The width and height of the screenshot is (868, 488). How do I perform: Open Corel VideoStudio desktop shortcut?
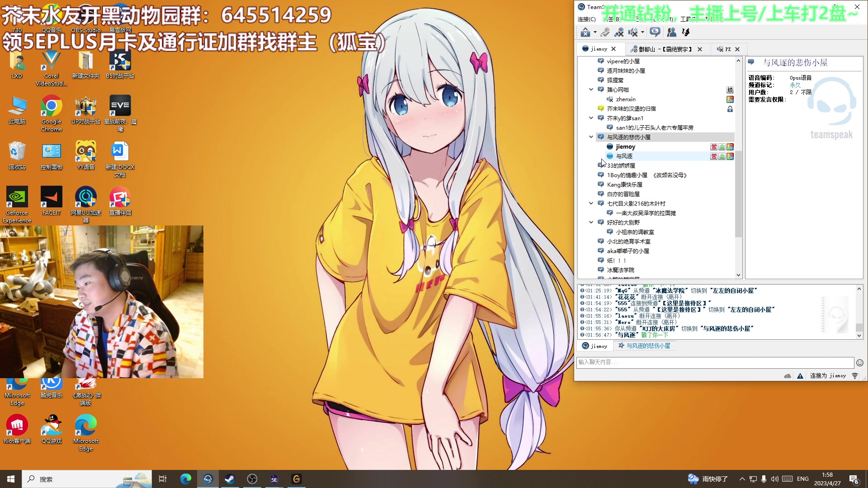[51, 68]
